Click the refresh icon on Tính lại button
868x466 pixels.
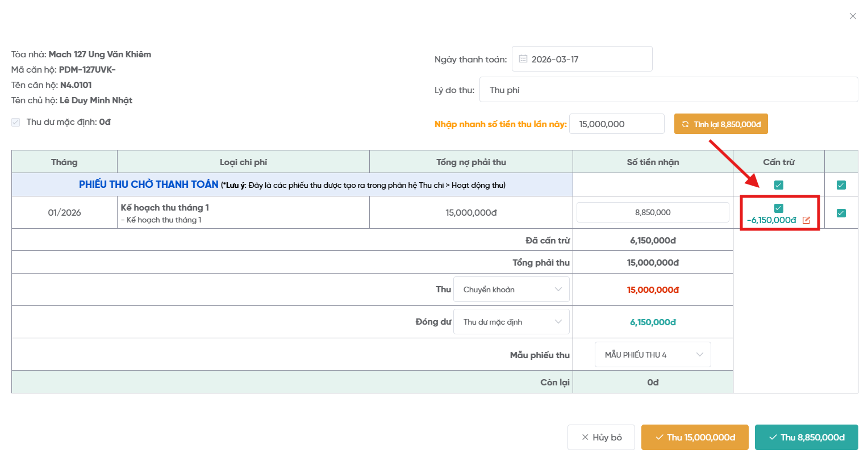(685, 124)
